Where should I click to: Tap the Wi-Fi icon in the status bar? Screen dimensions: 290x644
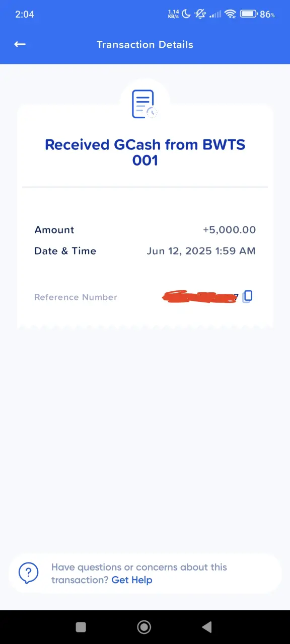(x=231, y=14)
